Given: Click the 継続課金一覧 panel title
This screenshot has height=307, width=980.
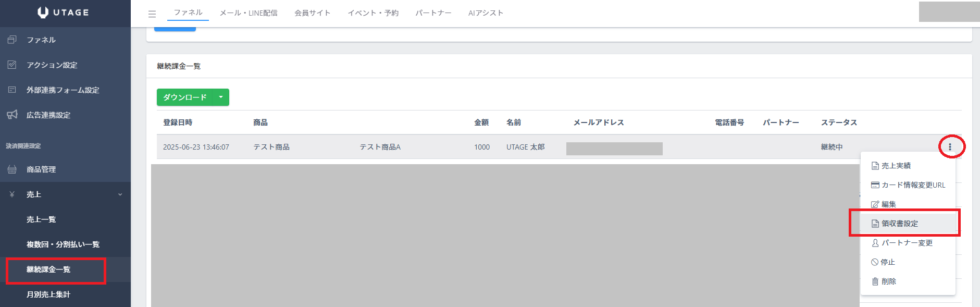Looking at the screenshot, I should tap(179, 66).
